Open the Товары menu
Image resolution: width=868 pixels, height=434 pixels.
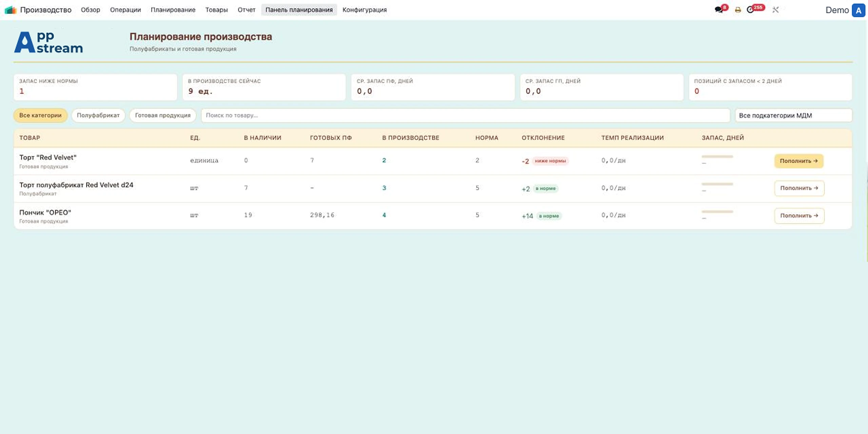coord(216,10)
